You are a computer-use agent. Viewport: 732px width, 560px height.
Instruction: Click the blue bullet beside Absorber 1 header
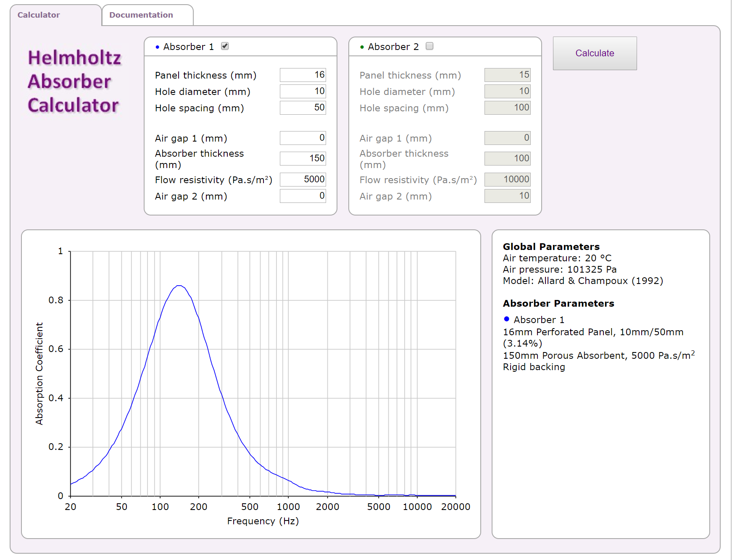(157, 47)
